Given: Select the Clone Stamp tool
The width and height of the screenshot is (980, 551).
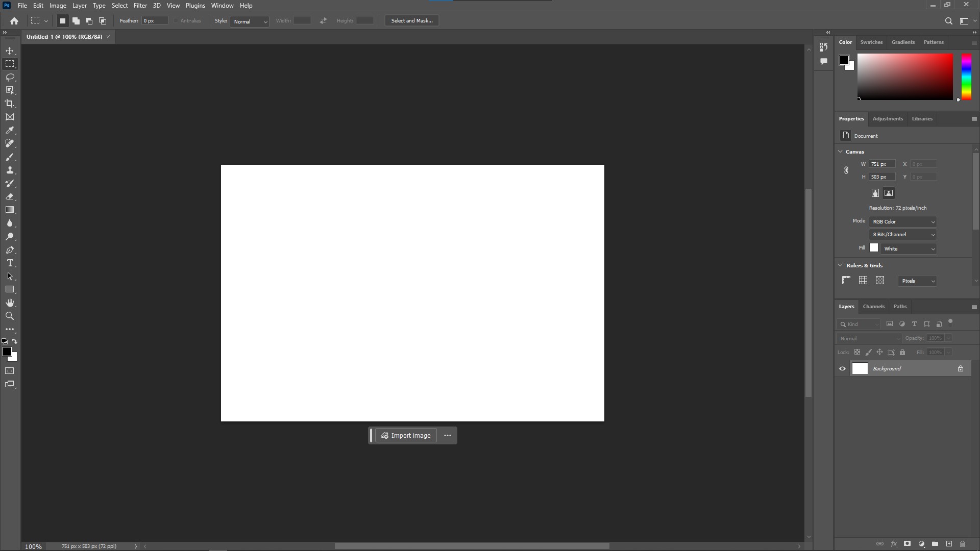Looking at the screenshot, I should click(10, 170).
